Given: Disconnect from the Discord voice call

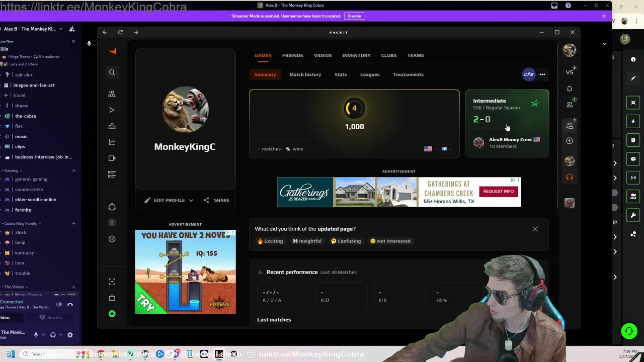Looking at the screenshot, I should (x=70, y=304).
